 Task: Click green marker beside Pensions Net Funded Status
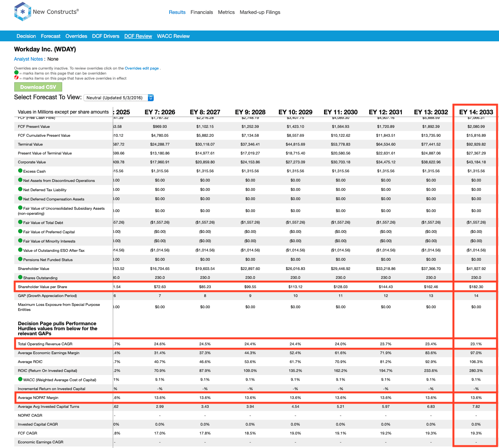coord(20,259)
